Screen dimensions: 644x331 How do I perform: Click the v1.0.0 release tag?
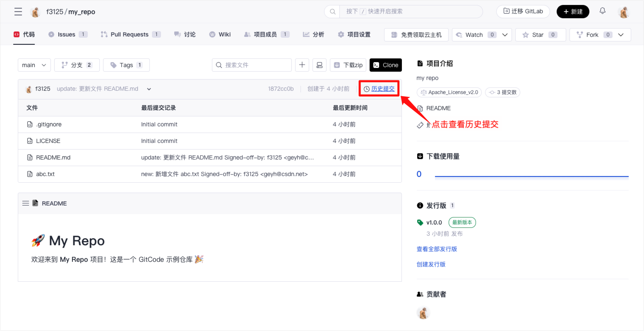[434, 222]
